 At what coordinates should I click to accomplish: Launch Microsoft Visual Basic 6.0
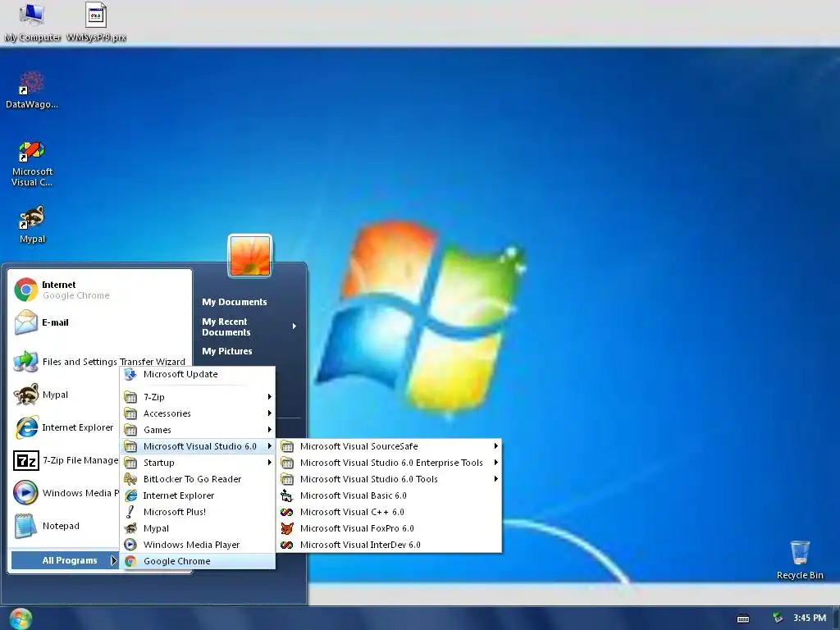(x=390, y=495)
